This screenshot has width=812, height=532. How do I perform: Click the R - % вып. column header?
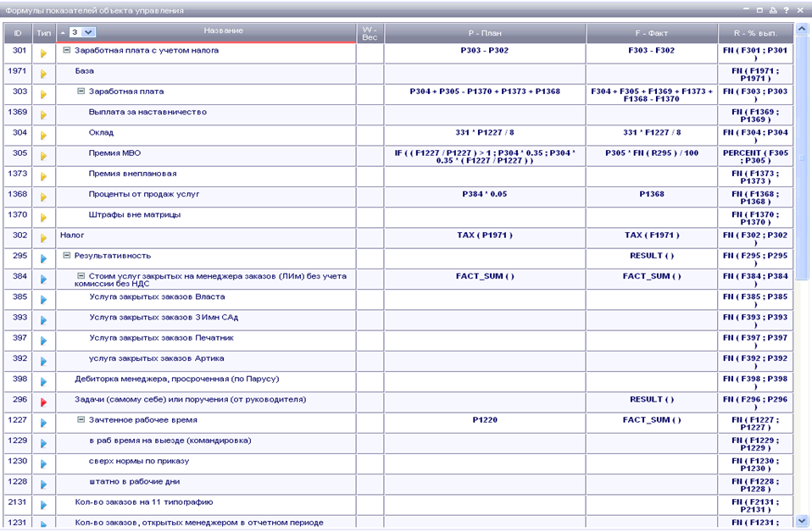click(x=755, y=33)
